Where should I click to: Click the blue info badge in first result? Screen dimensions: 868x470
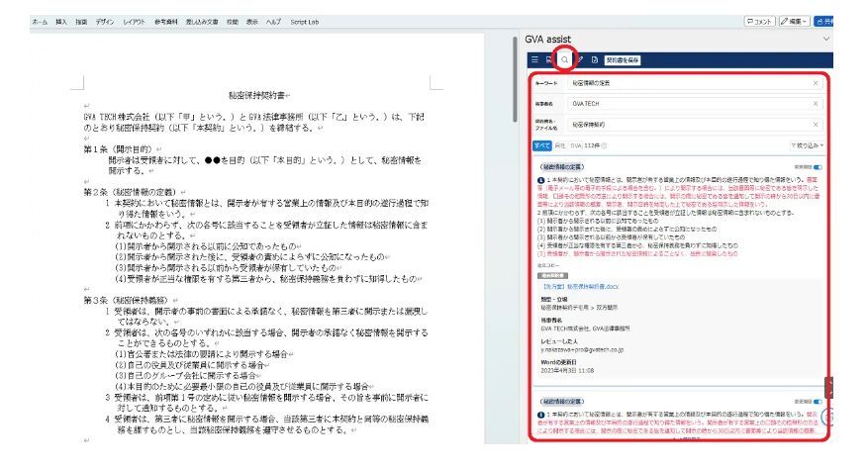[x=540, y=180]
